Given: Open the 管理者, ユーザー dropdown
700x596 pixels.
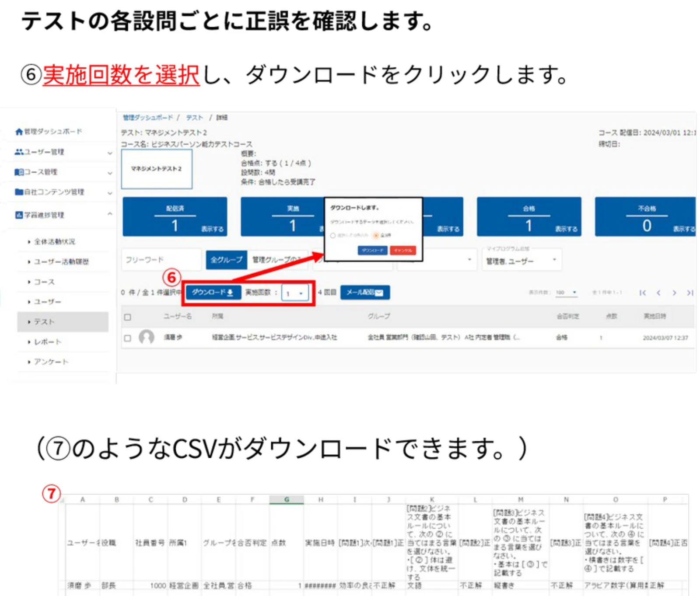Looking at the screenshot, I should [x=521, y=261].
